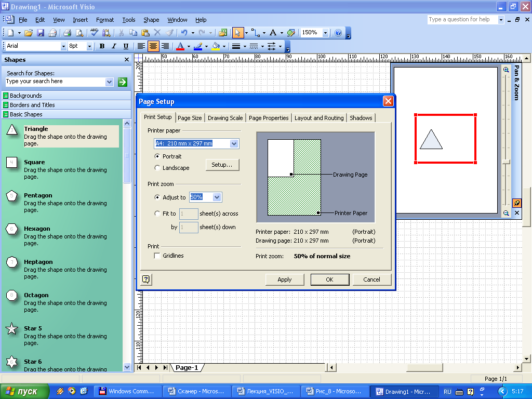Image resolution: width=532 pixels, height=399 pixels.
Task: Open the Type a question help dropdown
Action: (x=501, y=20)
